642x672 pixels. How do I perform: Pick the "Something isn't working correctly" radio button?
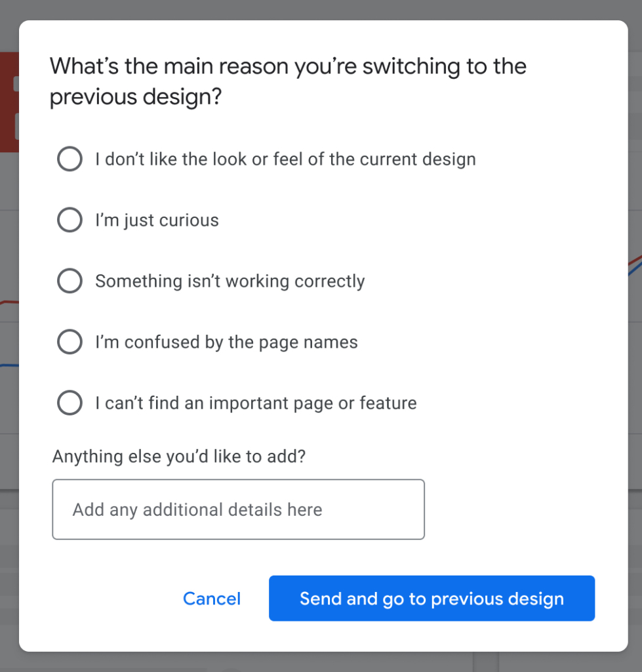(x=70, y=281)
